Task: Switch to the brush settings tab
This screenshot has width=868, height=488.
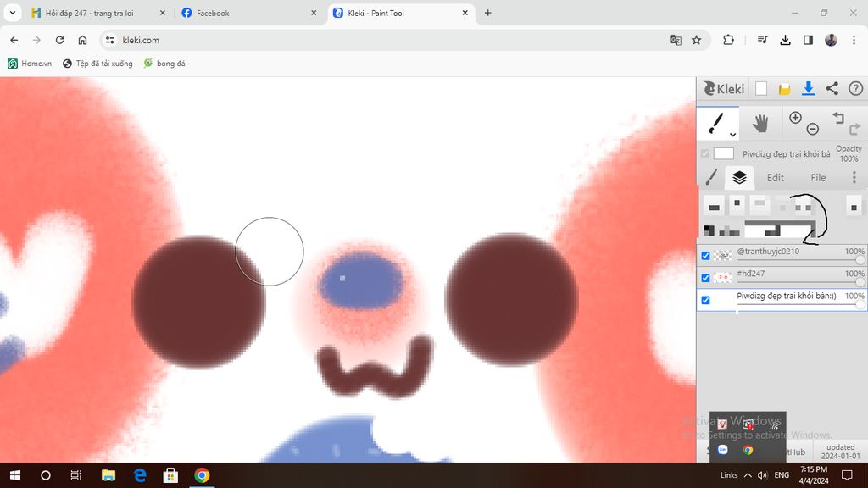Action: tap(711, 177)
